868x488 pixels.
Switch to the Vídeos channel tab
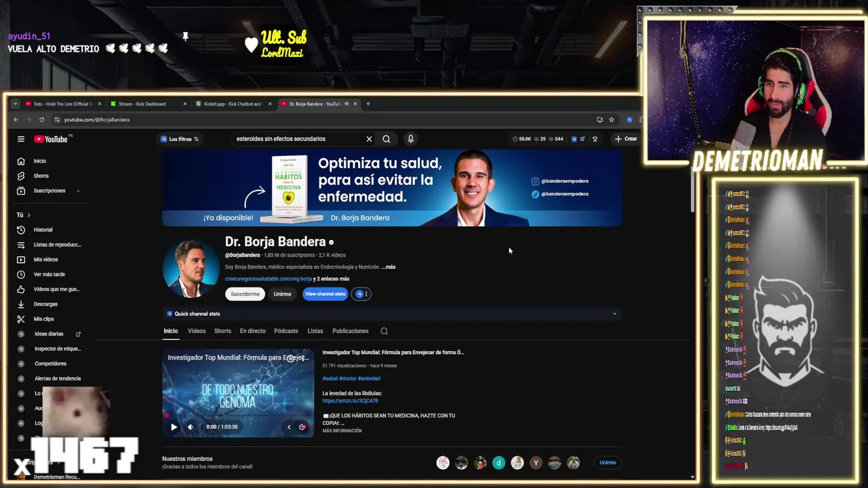(197, 331)
